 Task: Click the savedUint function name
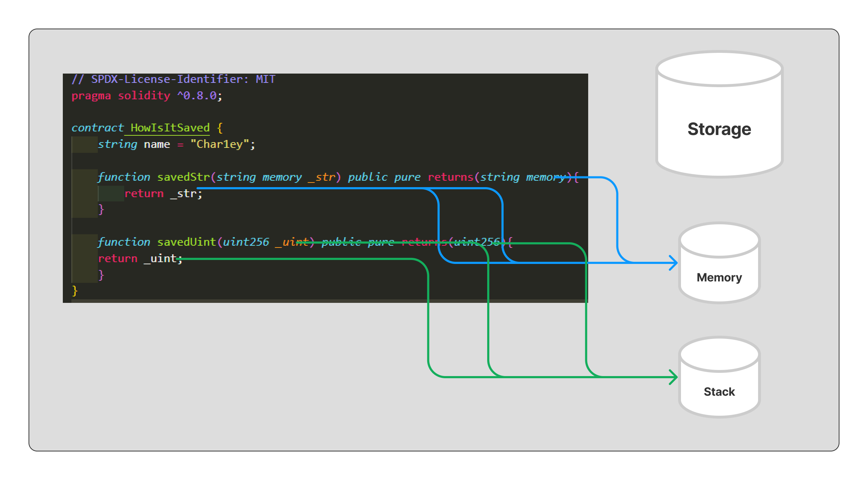[x=187, y=242]
